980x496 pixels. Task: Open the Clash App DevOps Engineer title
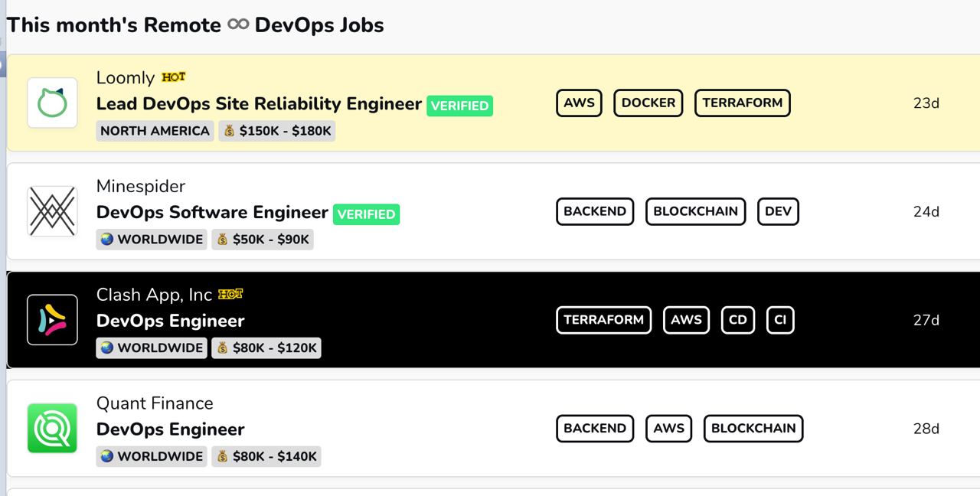170,321
